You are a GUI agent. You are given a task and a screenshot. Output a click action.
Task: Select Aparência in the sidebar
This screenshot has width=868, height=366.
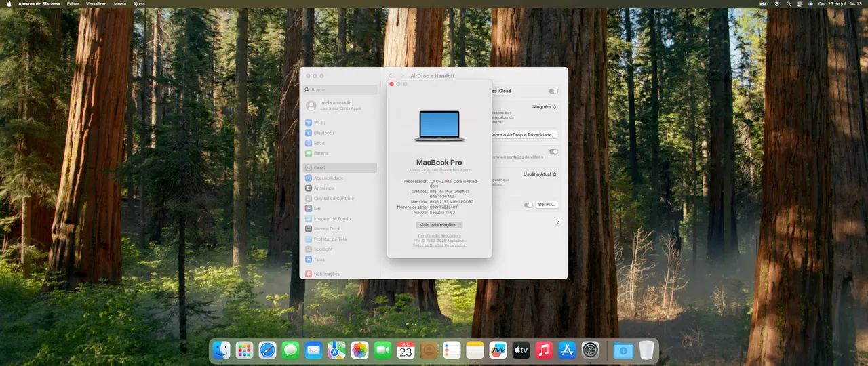340,188
